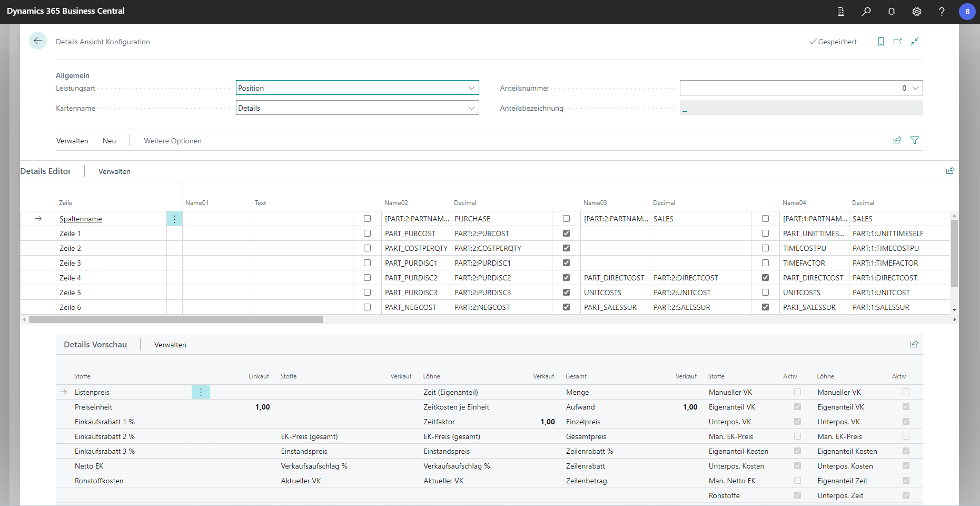Open the settings gear icon
The width and height of the screenshot is (980, 506).
point(917,12)
